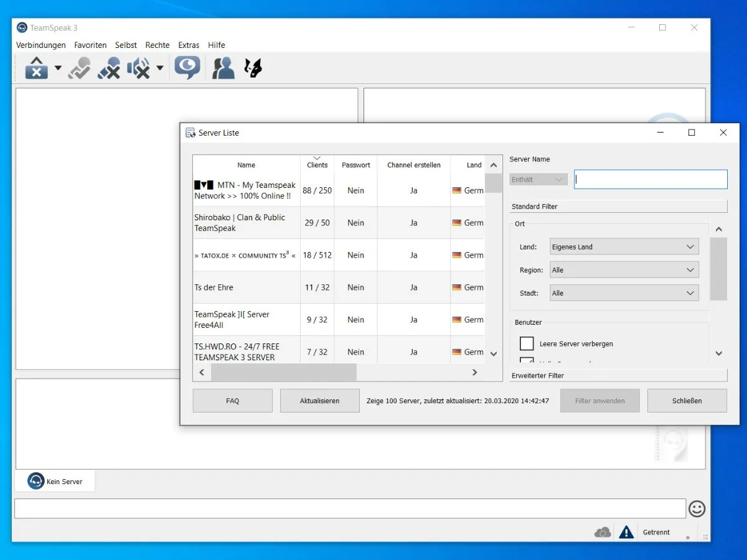
Task: Click the Getrennt connection status text
Action: click(657, 532)
